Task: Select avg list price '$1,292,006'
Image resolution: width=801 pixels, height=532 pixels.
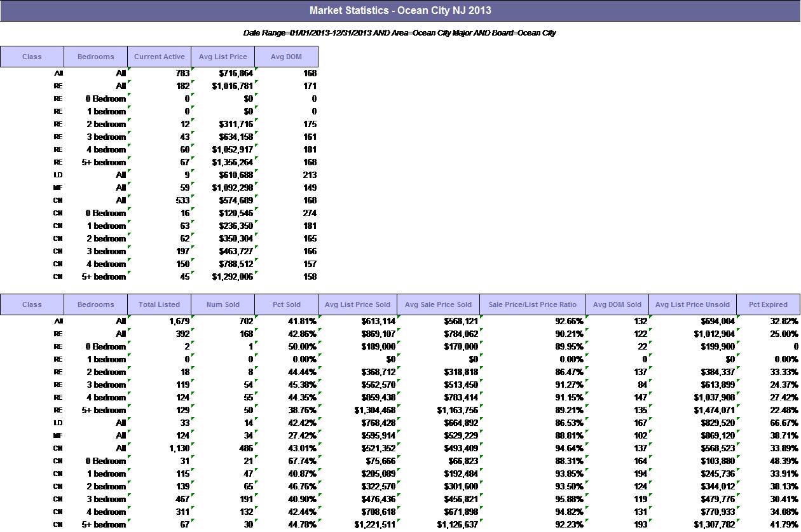Action: tap(233, 276)
